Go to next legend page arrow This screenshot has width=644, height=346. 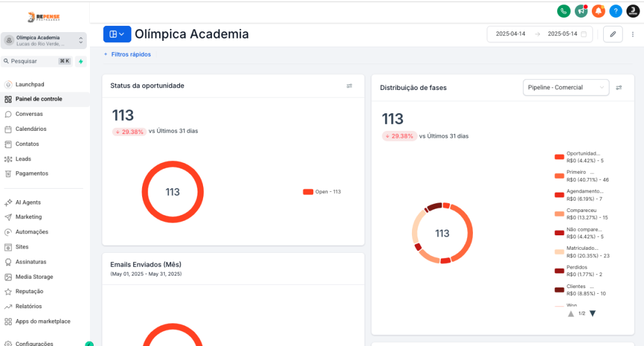(x=592, y=313)
